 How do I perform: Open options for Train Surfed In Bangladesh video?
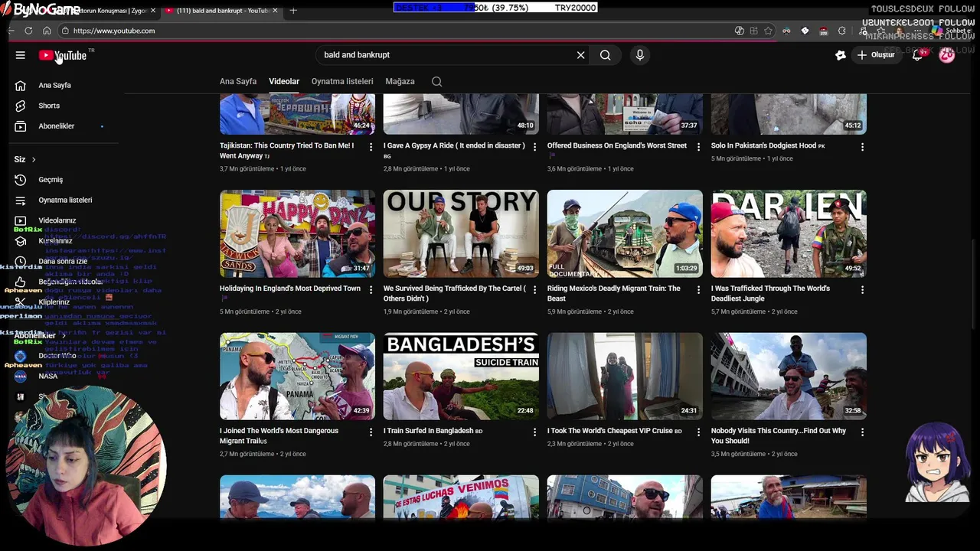(x=534, y=432)
